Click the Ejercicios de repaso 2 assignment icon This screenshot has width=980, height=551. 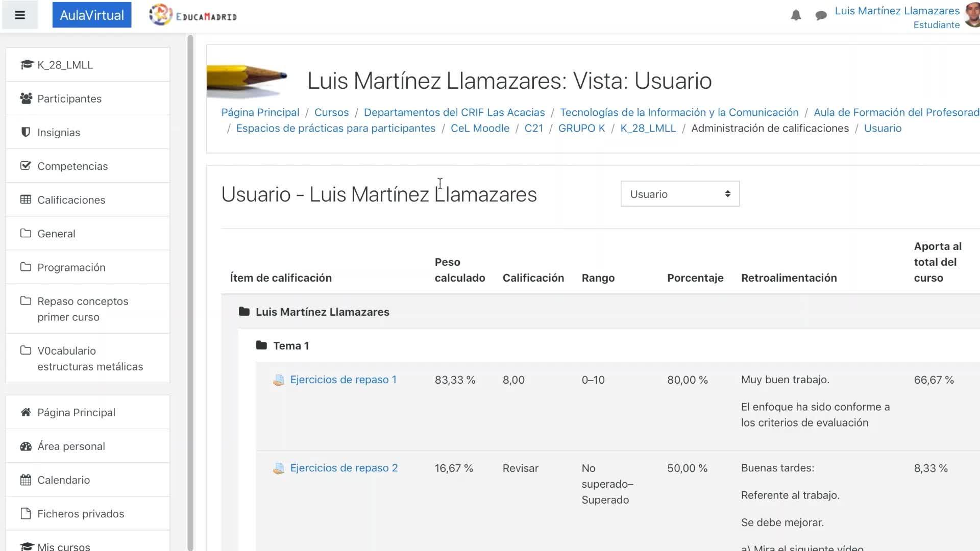[279, 468]
